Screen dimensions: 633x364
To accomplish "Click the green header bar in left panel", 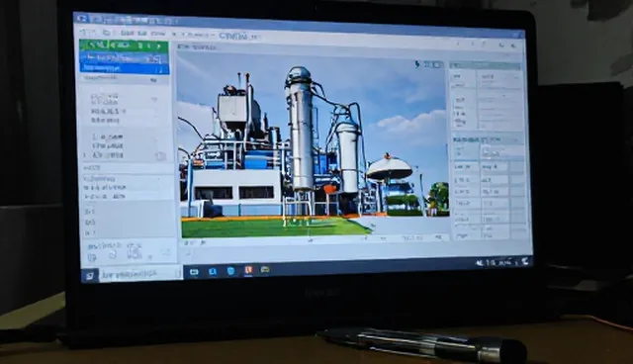I will pos(124,45).
